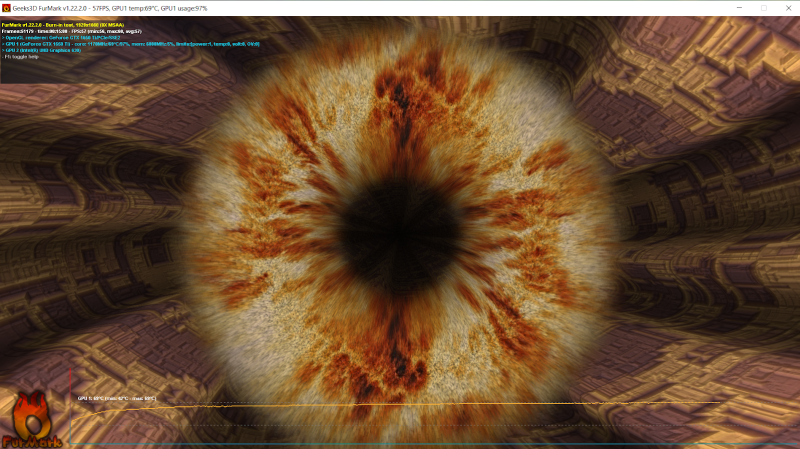
Task: Click the FurMark app icon in the title bar
Action: [6, 8]
